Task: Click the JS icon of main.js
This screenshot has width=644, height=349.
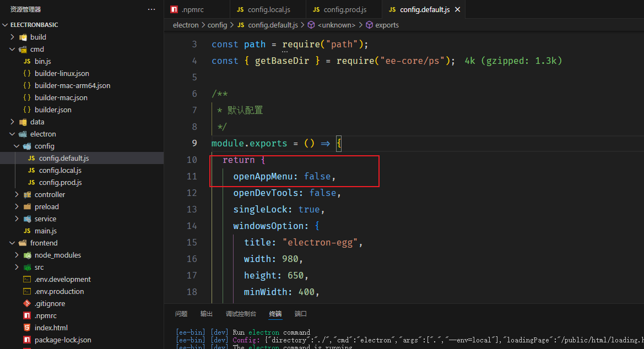Action: click(27, 231)
